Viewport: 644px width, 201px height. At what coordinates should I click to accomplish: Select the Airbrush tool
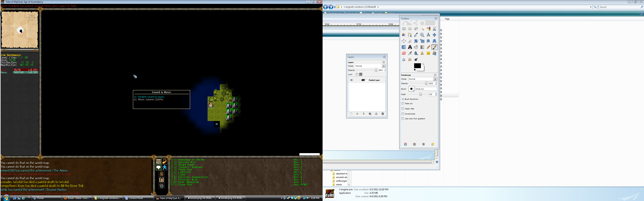(410, 53)
